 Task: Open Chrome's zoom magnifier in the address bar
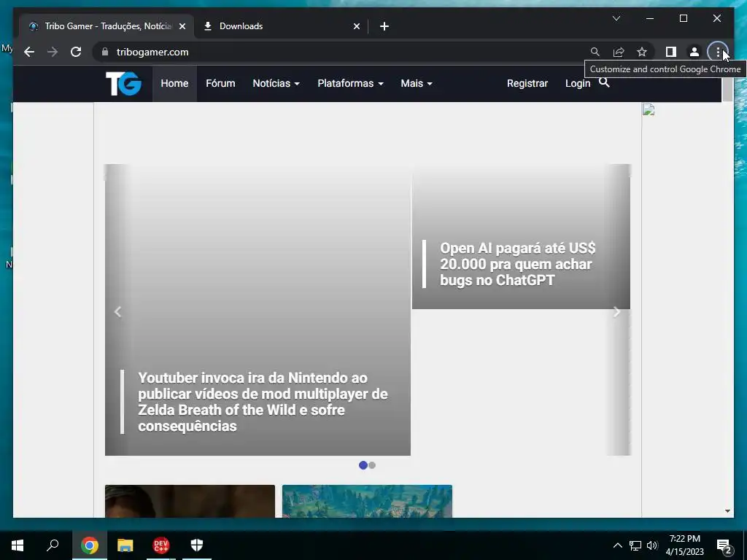(x=595, y=52)
